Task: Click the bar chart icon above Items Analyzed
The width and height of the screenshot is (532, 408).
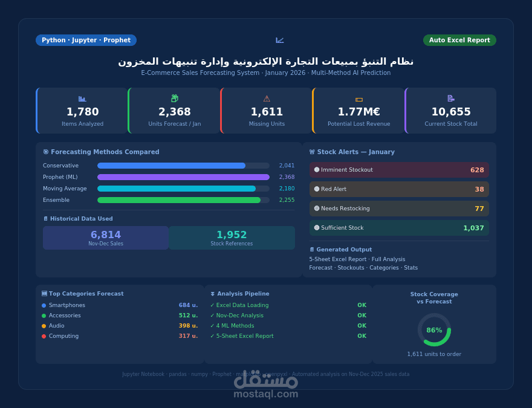Action: 82,99
